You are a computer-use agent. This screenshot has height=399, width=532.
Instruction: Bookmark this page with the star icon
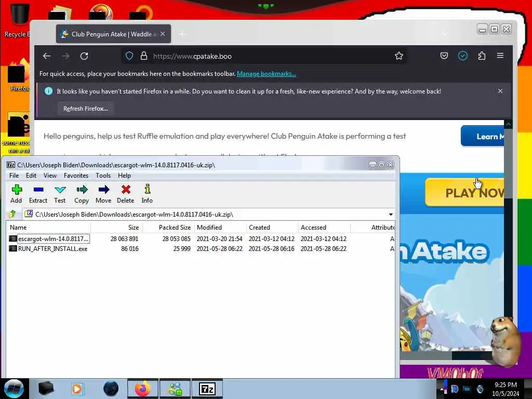(399, 56)
